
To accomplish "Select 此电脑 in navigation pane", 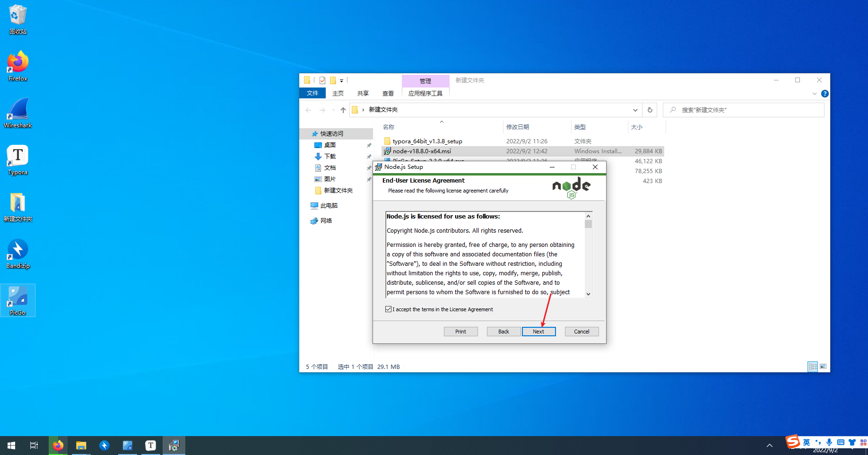I will click(x=329, y=206).
